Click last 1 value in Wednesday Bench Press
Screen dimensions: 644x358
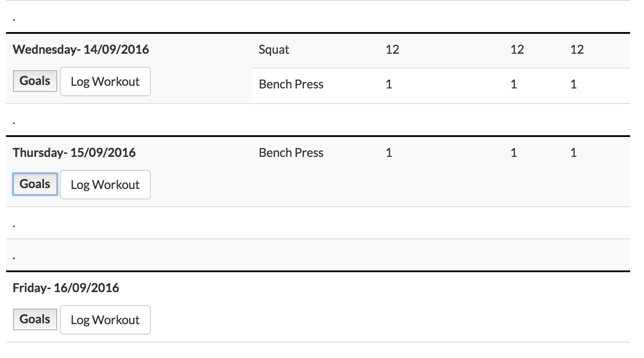point(573,84)
